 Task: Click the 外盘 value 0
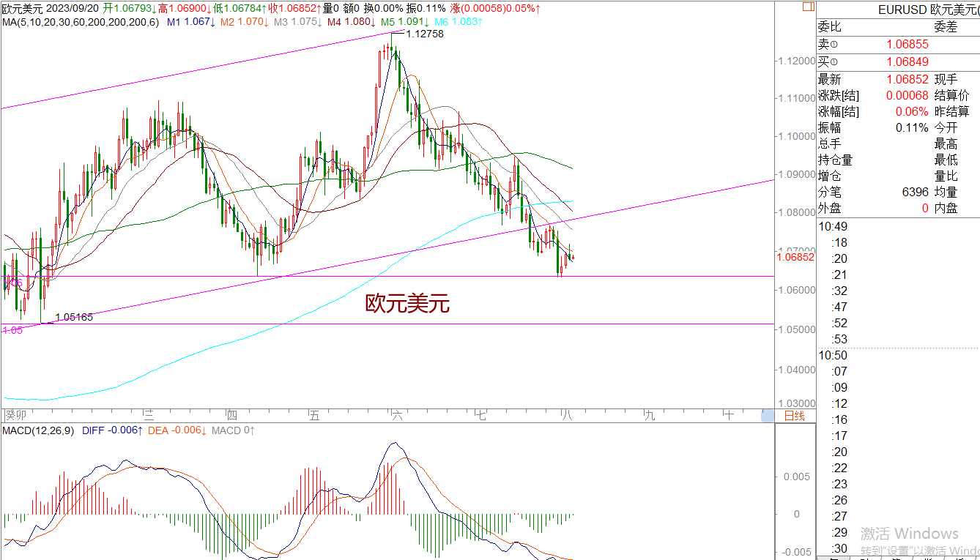925,209
